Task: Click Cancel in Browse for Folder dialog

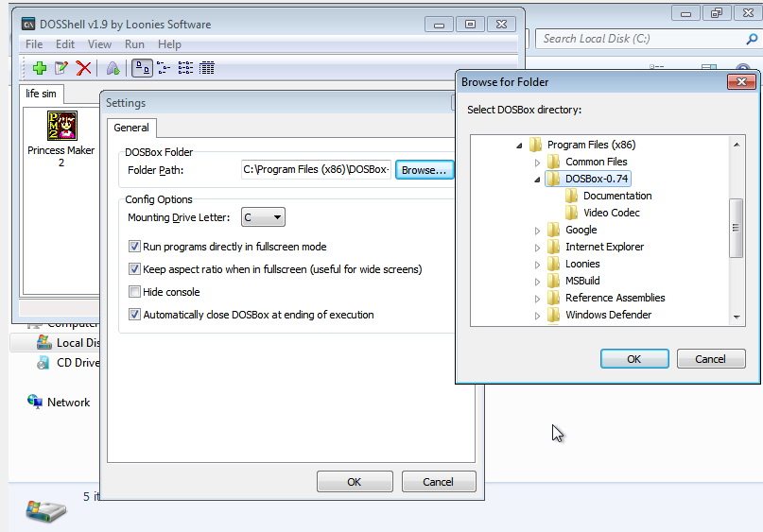Action: [x=710, y=359]
